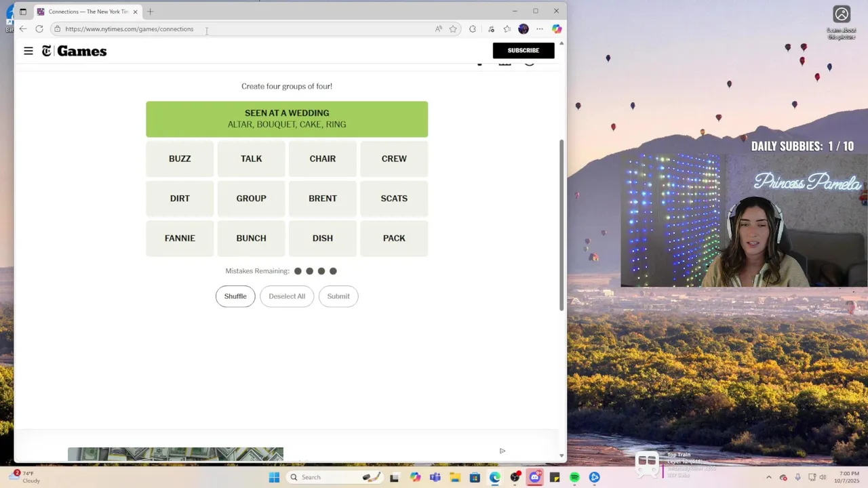This screenshot has height=488, width=868.
Task: Open Discord from the taskbar
Action: coord(535,477)
